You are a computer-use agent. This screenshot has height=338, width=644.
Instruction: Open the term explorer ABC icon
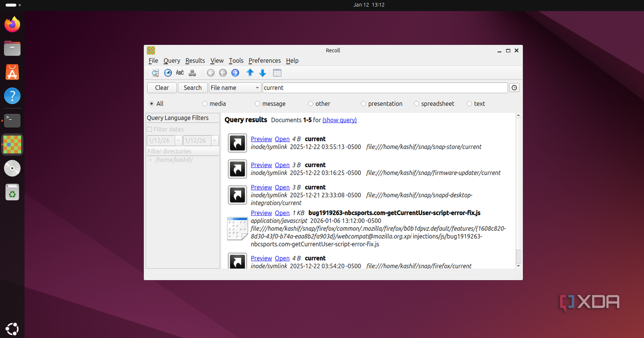click(x=180, y=73)
